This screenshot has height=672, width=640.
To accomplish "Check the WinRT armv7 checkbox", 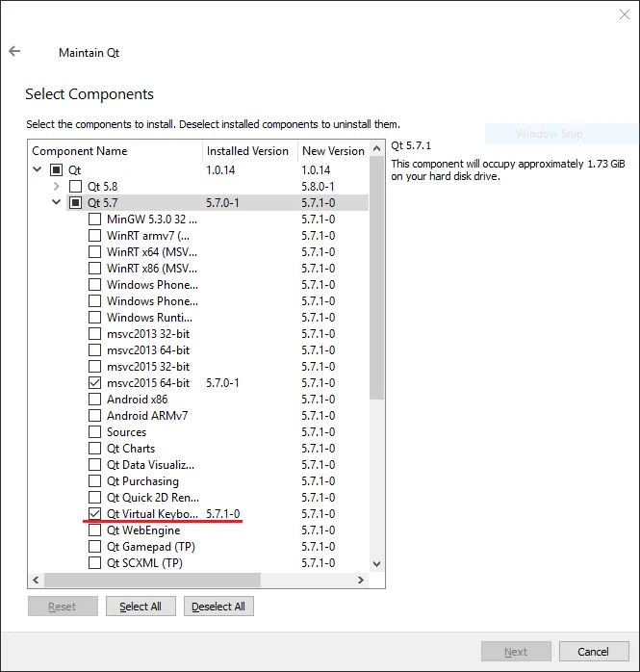I will tap(94, 235).
